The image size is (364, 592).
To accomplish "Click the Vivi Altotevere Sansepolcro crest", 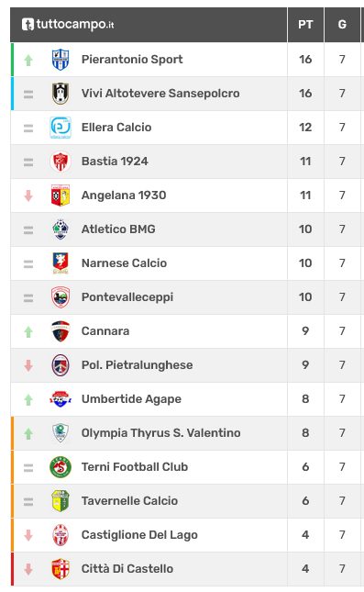I will (x=61, y=94).
